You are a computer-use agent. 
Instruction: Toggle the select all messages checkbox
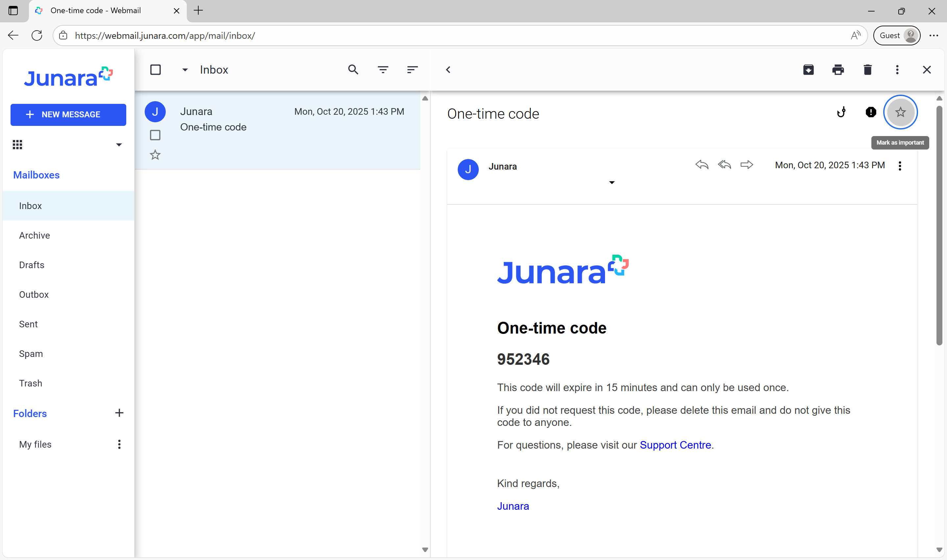(x=155, y=70)
